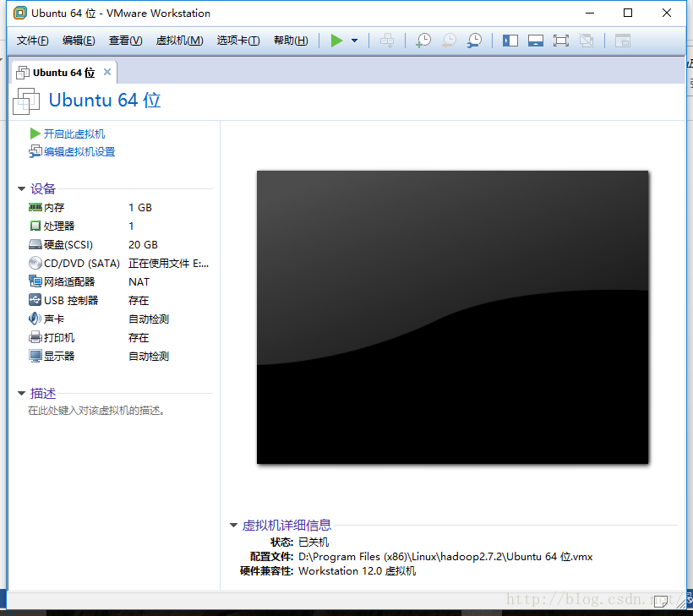Enter full screen mode icon
Viewport: 693px width, 616px height.
coord(561,41)
